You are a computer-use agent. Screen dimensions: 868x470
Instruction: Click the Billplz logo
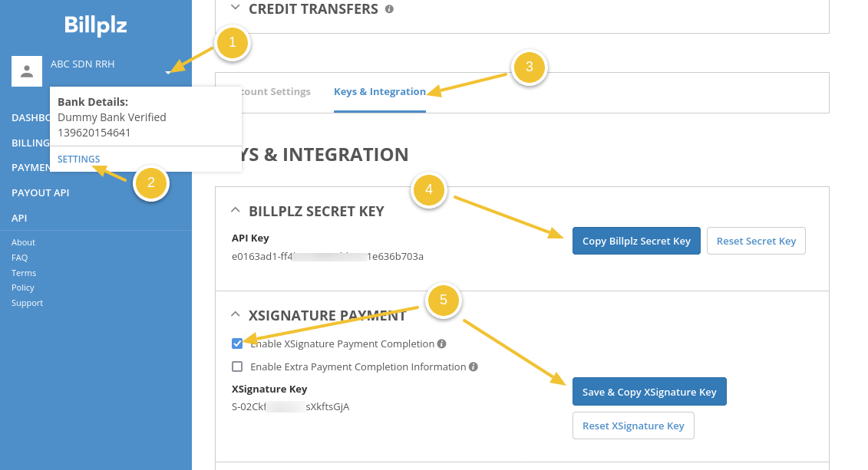(96, 26)
